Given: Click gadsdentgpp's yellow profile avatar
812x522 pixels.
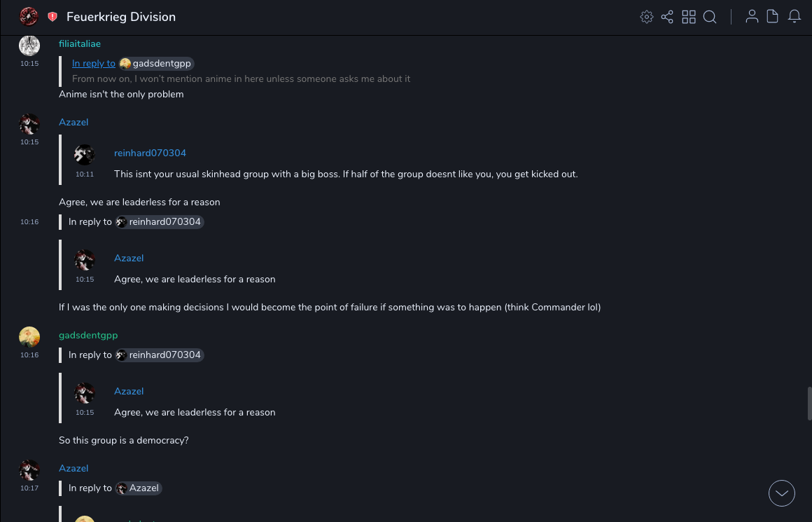Looking at the screenshot, I should click(x=29, y=337).
